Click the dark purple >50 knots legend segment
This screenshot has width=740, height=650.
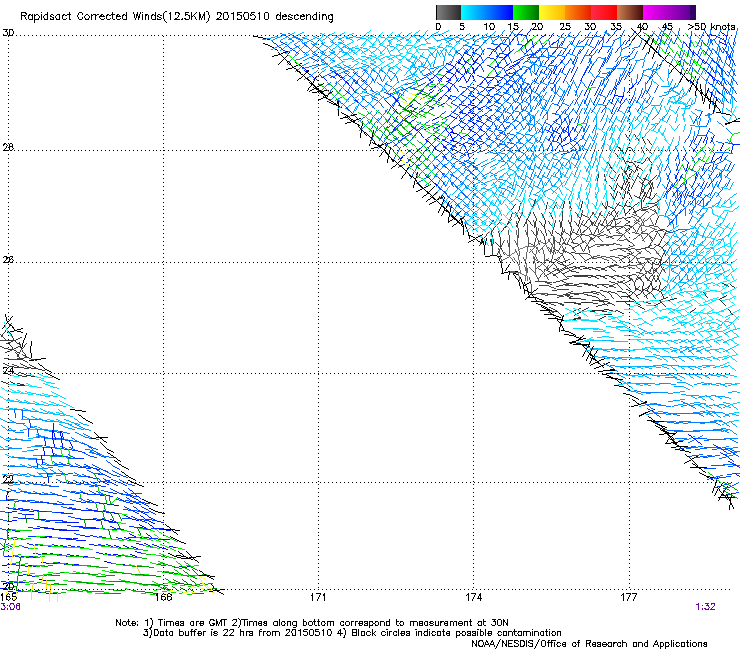pos(693,12)
